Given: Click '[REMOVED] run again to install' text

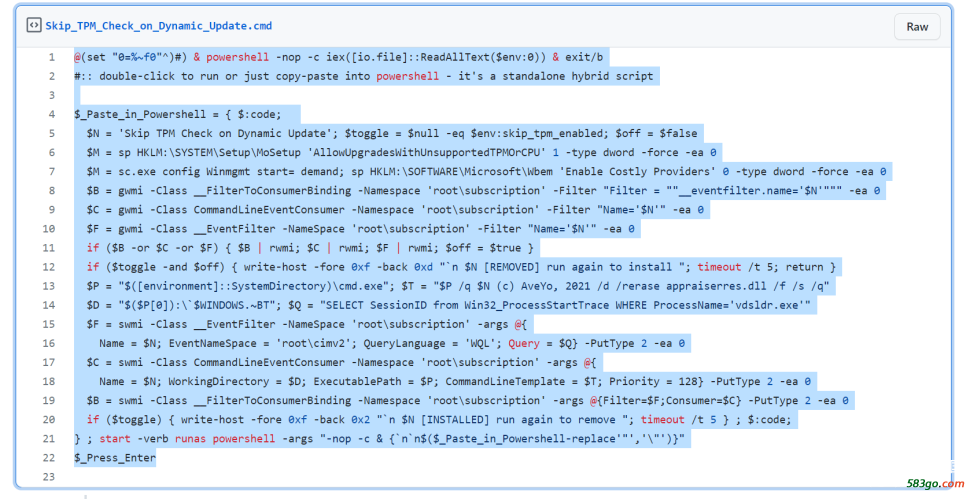Looking at the screenshot, I should (x=579, y=267).
